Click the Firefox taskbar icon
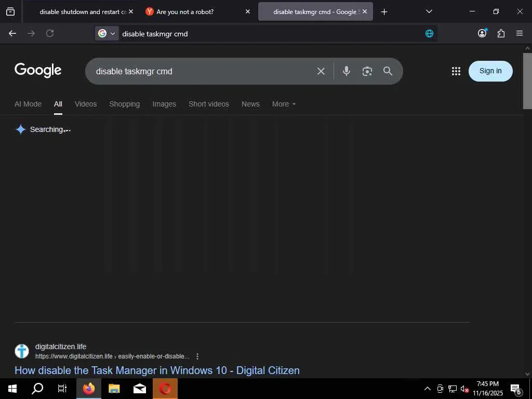The width and height of the screenshot is (532, 399). pos(89,389)
